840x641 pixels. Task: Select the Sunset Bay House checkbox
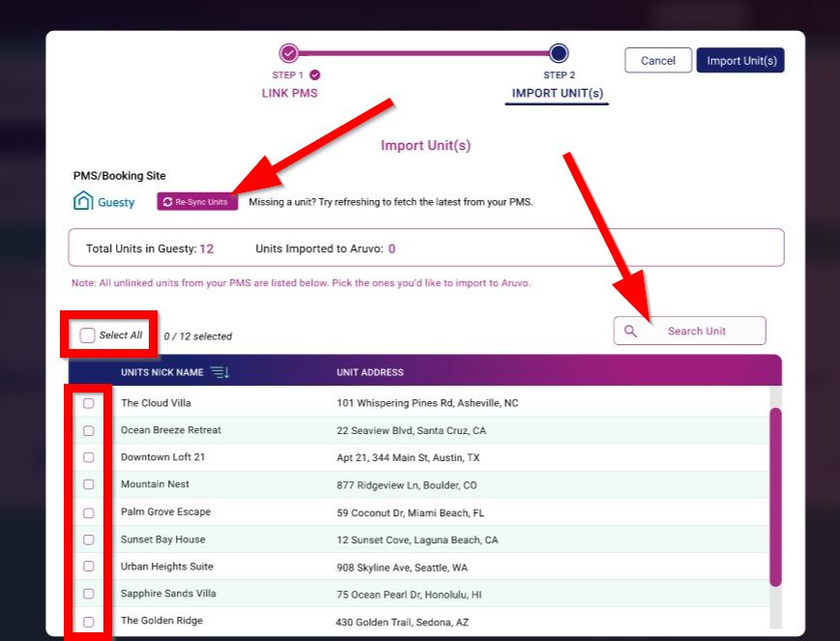(x=88, y=539)
